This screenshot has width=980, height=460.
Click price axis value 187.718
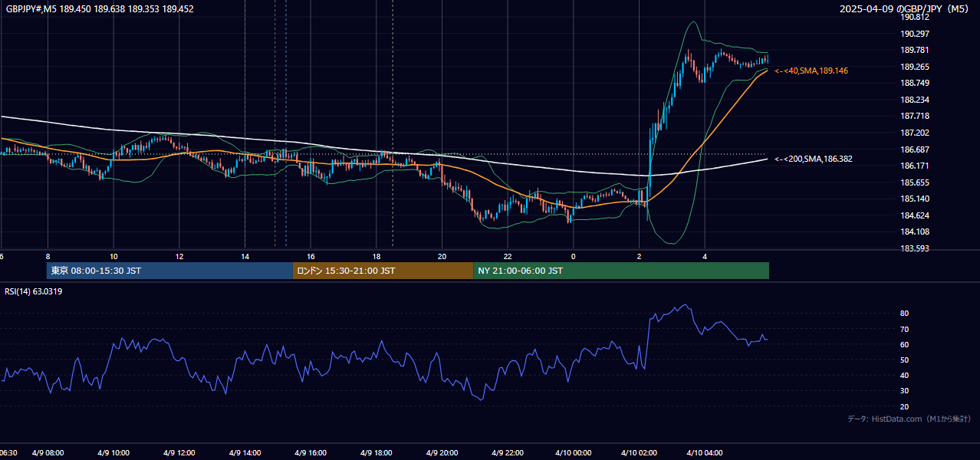915,116
